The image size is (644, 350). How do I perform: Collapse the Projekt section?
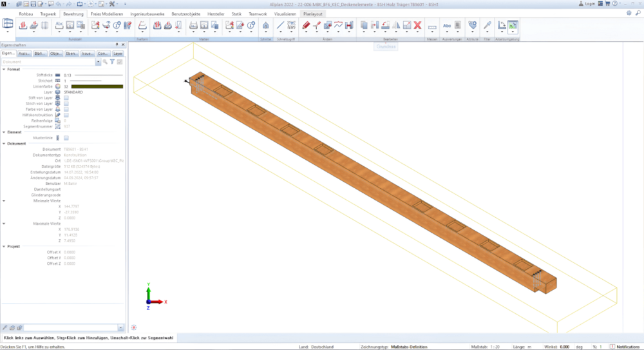click(3, 246)
